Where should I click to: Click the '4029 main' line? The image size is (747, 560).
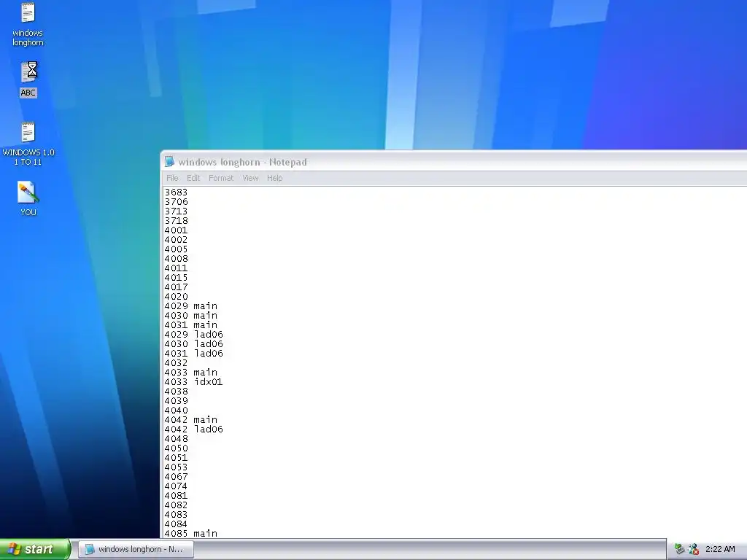coord(190,306)
